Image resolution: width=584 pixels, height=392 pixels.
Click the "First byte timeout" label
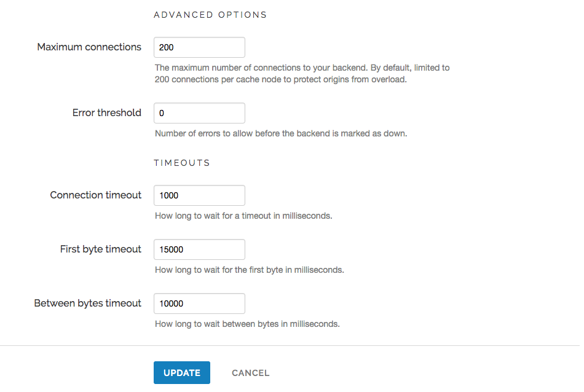click(101, 249)
